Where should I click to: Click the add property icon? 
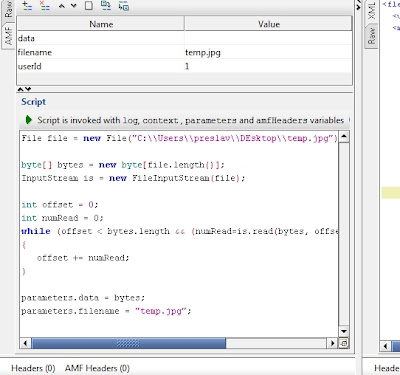tap(27, 6)
